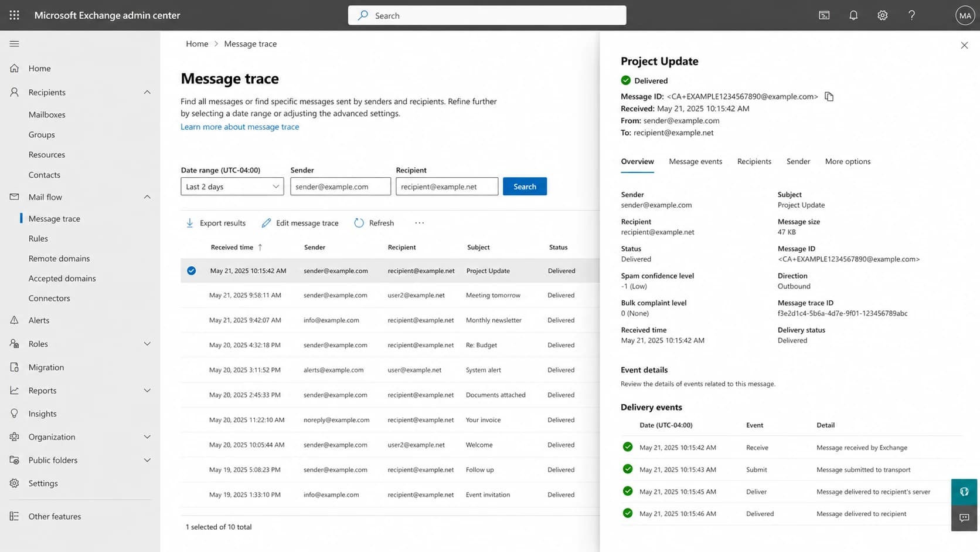Image resolution: width=980 pixels, height=552 pixels.
Task: Click the Subject column header
Action: tap(478, 248)
